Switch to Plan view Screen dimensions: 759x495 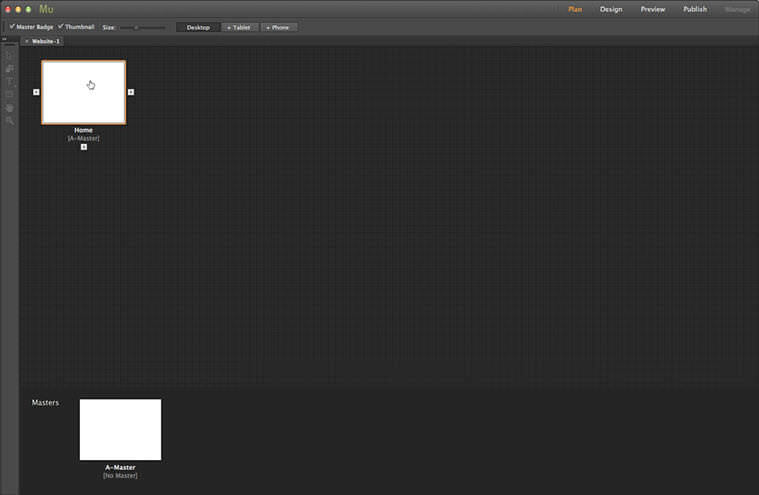[x=575, y=9]
